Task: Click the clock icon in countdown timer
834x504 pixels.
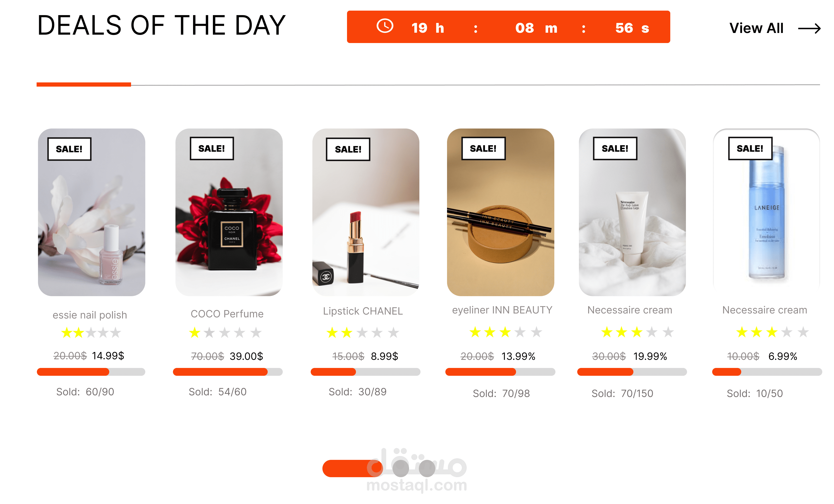Action: pyautogui.click(x=385, y=26)
